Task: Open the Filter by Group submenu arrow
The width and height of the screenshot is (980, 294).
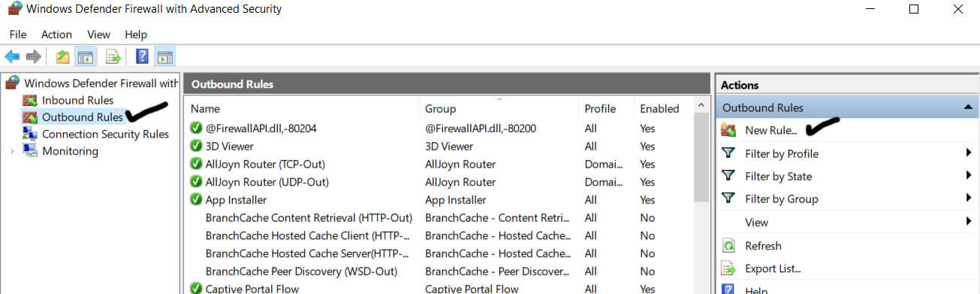Action: tap(969, 199)
